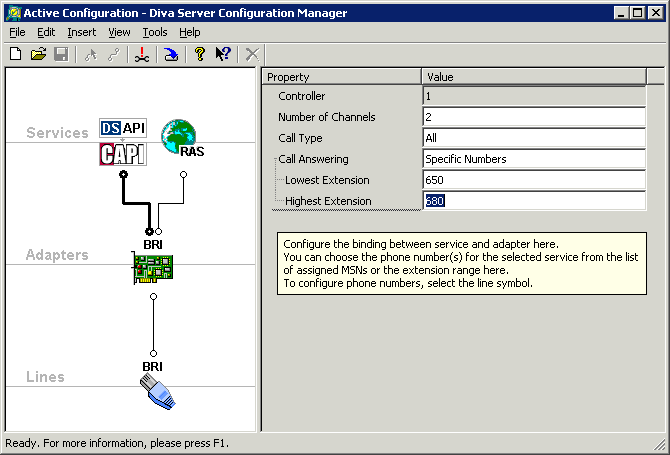Image resolution: width=670 pixels, height=455 pixels.
Task: Click the red disconnect scissors toolbar icon
Action: [142, 55]
